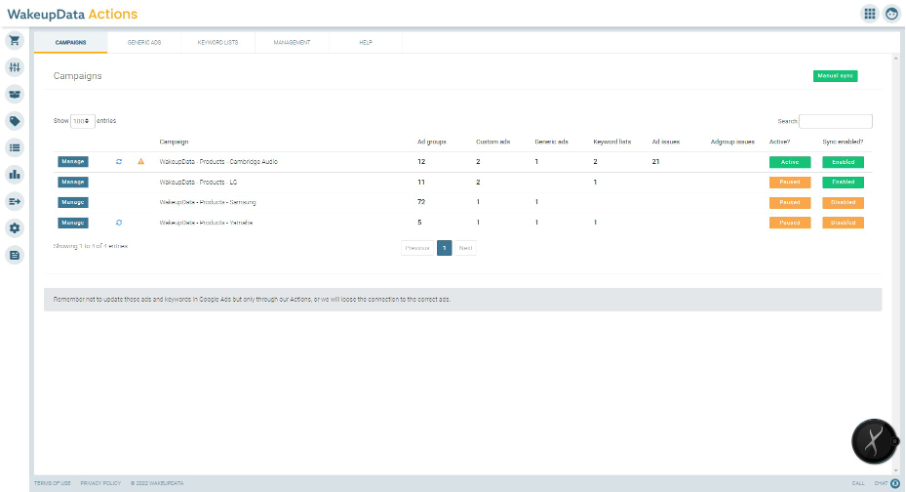The width and height of the screenshot is (906, 492).
Task: Sort by Ad issues column header
Action: pyautogui.click(x=666, y=142)
